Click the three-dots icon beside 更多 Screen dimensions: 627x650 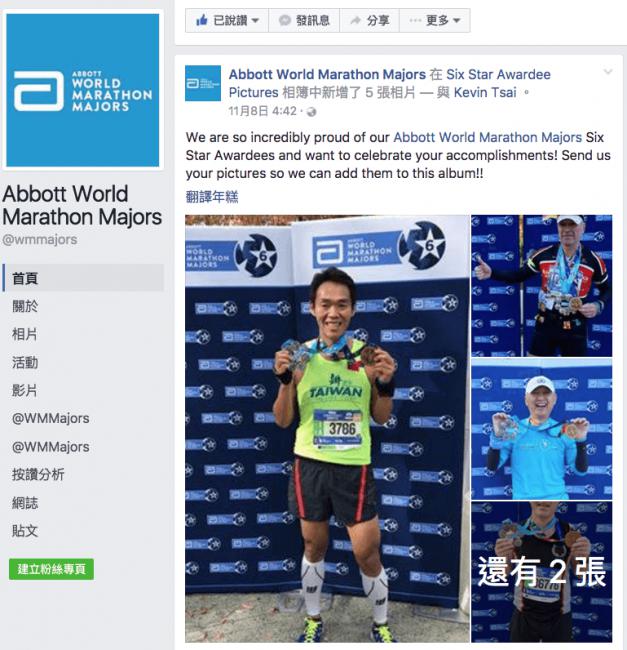pos(415,20)
